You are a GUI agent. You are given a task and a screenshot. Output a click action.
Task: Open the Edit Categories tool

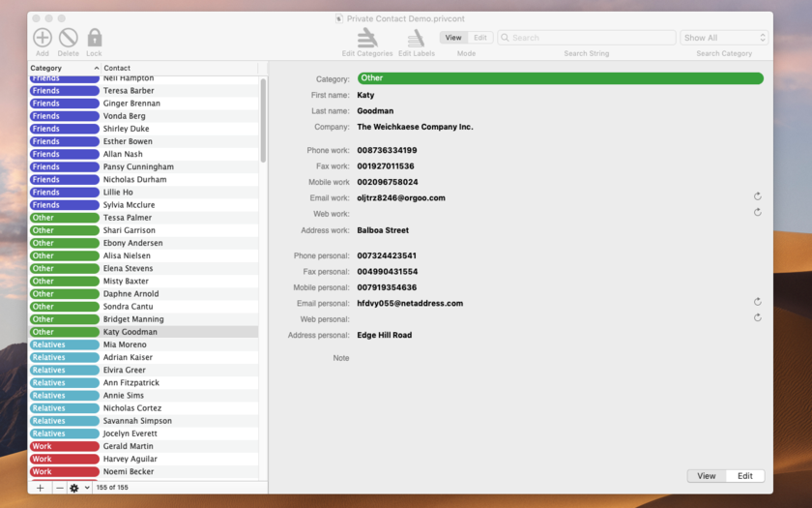(x=367, y=38)
